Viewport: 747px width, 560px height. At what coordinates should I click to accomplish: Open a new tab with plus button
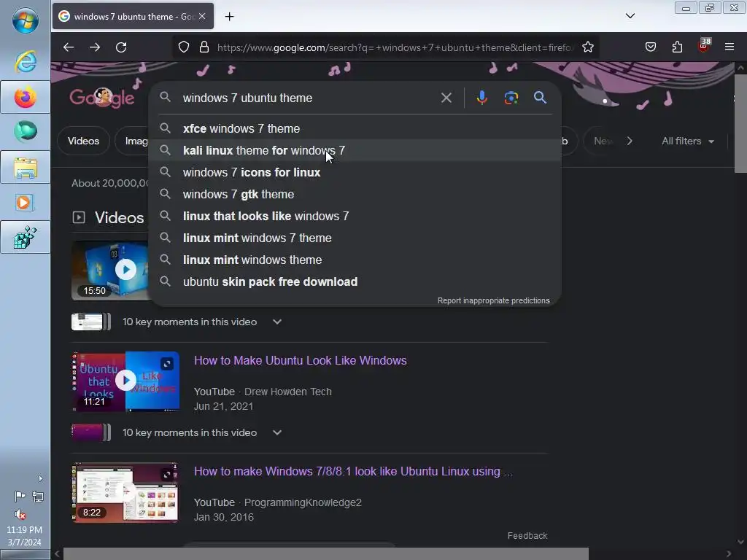tap(230, 17)
